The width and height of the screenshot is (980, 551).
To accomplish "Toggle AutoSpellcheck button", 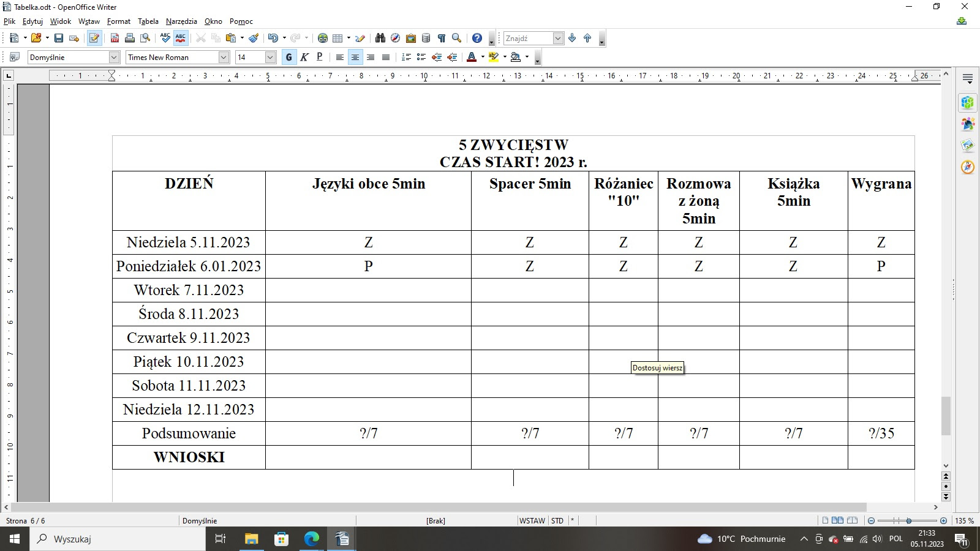I will click(180, 38).
